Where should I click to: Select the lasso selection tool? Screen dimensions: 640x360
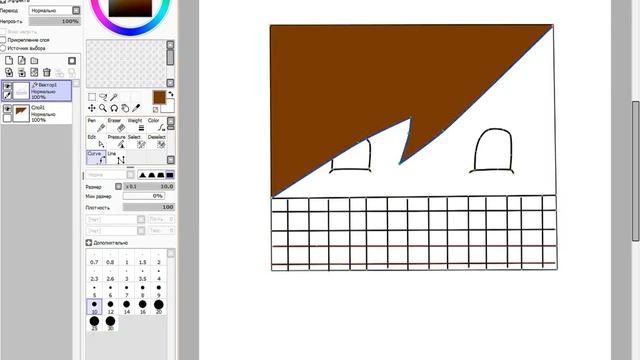(103, 97)
